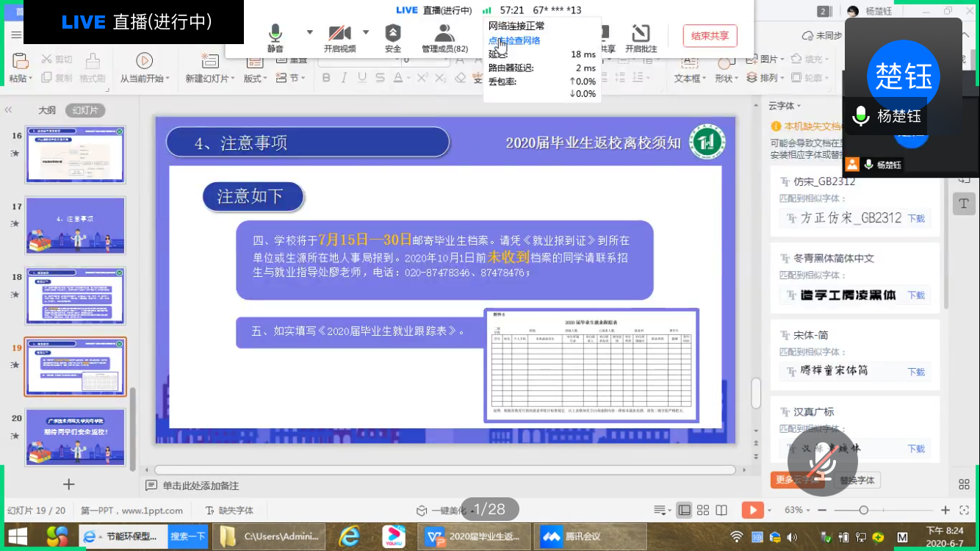Image resolution: width=980 pixels, height=551 pixels.
Task: Mute the microphone in meeting toolbar
Action: [275, 35]
